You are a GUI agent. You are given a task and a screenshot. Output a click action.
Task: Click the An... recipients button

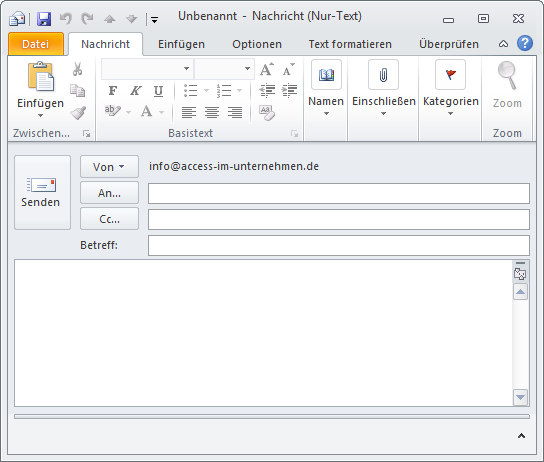(x=109, y=193)
